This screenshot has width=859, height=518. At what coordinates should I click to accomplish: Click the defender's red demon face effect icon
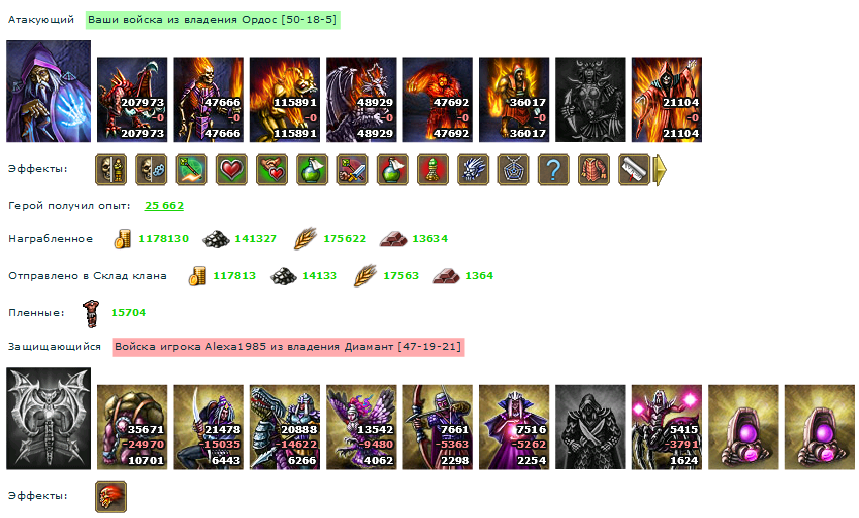tap(111, 497)
